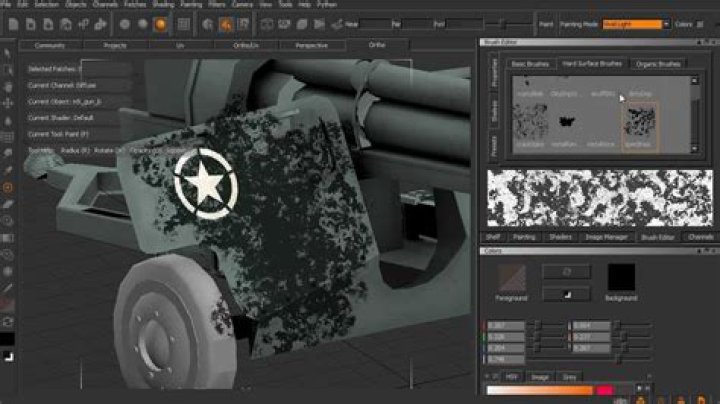Open the Projects tab
Viewport: 720px width, 404px height.
click(115, 45)
